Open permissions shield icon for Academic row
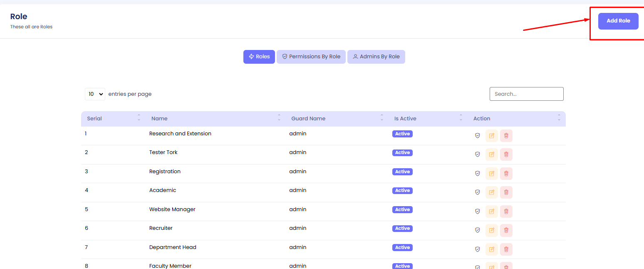 [x=478, y=192]
